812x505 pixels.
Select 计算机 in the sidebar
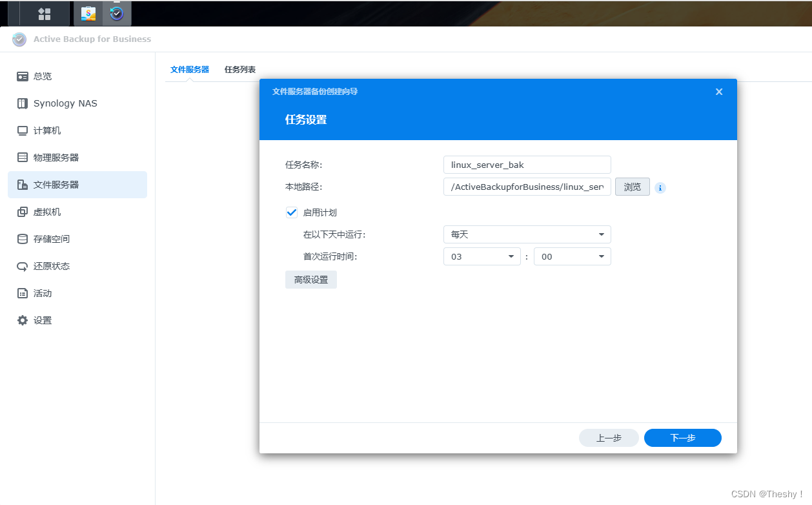pyautogui.click(x=77, y=130)
